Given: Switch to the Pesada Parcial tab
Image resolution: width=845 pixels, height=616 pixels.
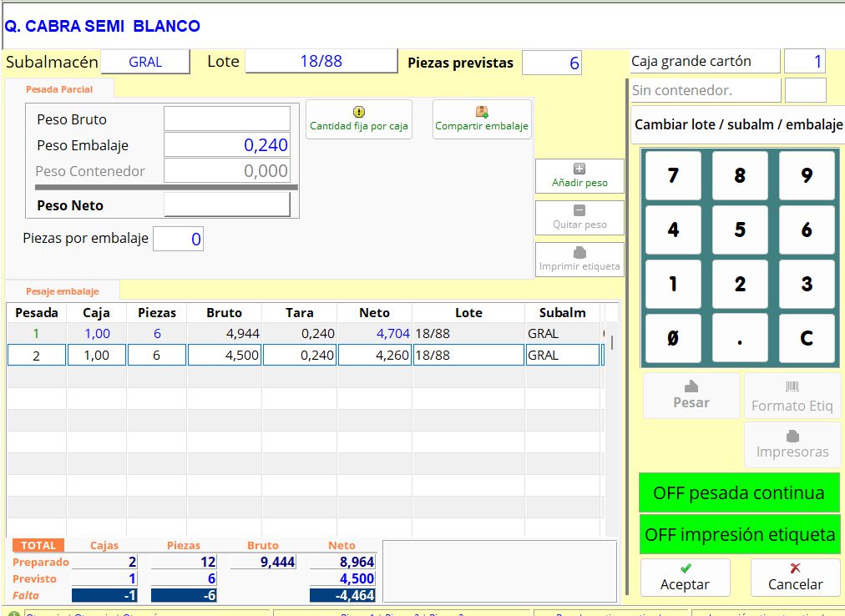Looking at the screenshot, I should [59, 89].
